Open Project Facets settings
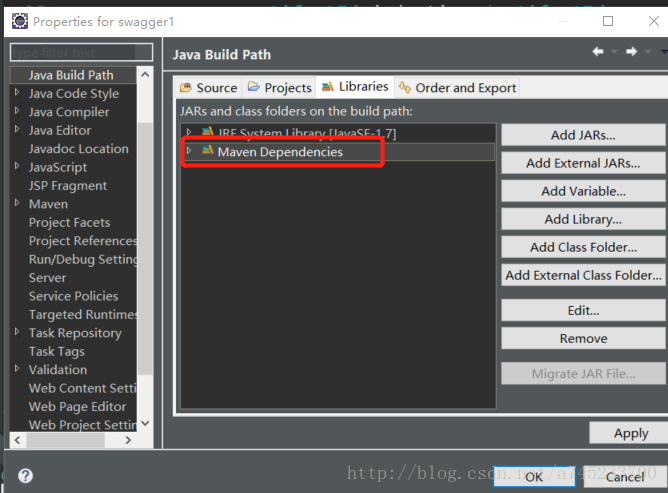 (x=69, y=222)
